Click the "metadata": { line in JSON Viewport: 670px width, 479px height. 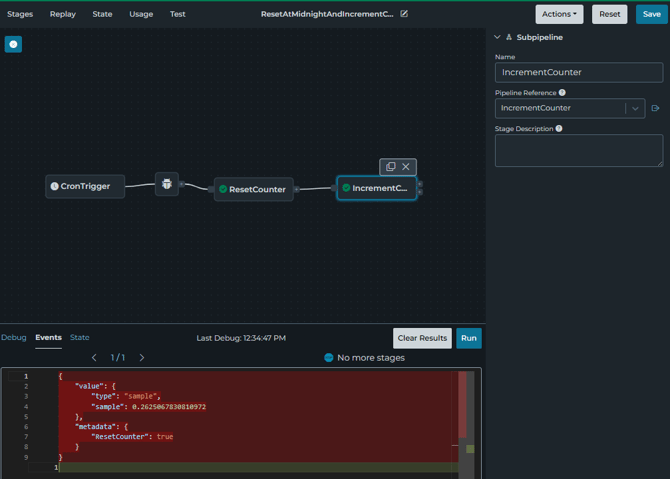point(101,426)
